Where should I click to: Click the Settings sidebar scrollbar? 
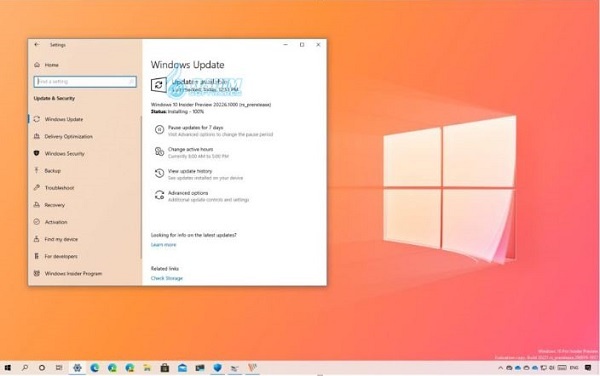pos(141,187)
